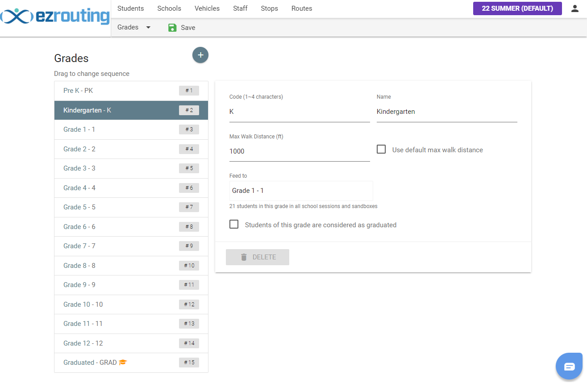This screenshot has height=392, width=587.
Task: Select Grade 12 - 12 row
Action: (131, 343)
